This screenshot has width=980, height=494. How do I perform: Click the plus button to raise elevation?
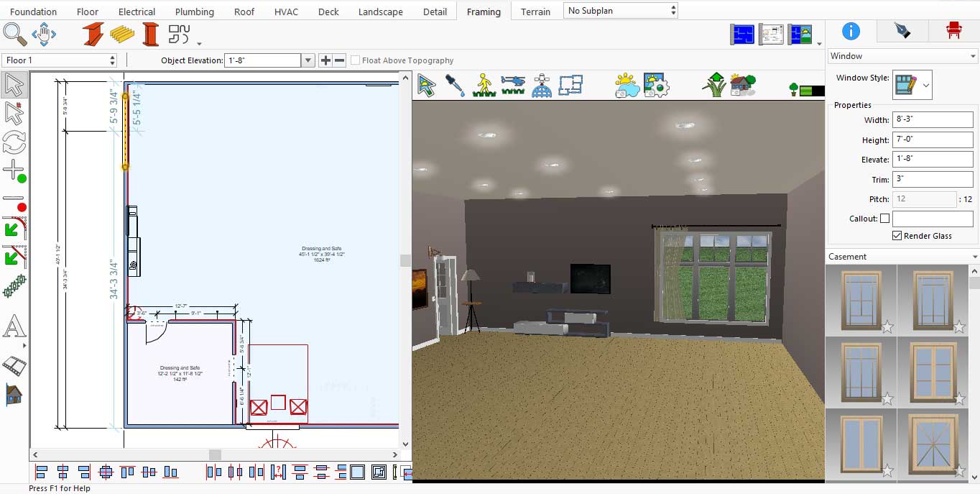325,60
